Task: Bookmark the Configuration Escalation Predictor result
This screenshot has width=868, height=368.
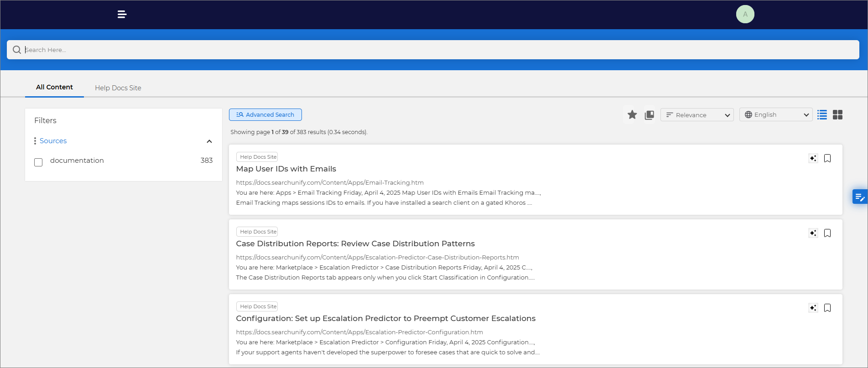Action: pos(827,308)
